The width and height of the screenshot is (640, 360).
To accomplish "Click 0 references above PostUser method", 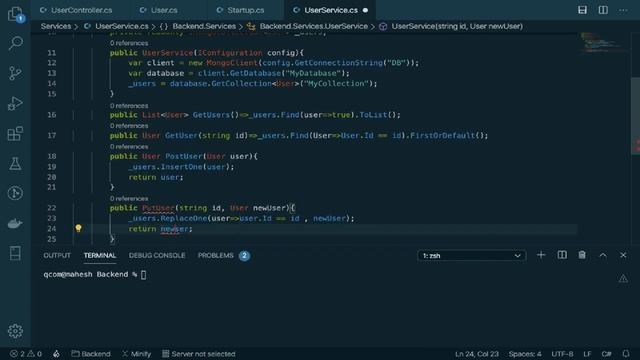I will (x=129, y=146).
